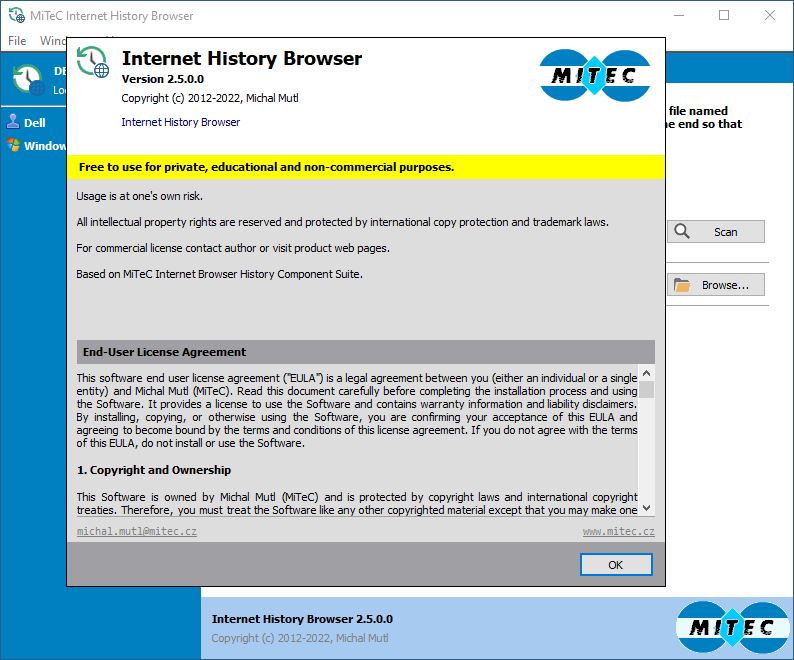Image resolution: width=794 pixels, height=660 pixels.
Task: Click 'Based on MiTeC Internet Browser History Component Suite.'
Action: (x=219, y=274)
